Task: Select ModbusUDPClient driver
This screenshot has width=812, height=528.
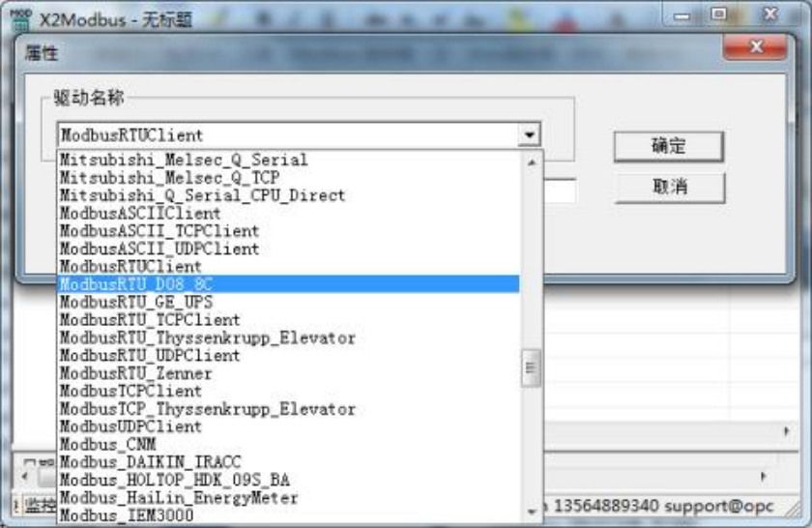Action: click(x=288, y=426)
